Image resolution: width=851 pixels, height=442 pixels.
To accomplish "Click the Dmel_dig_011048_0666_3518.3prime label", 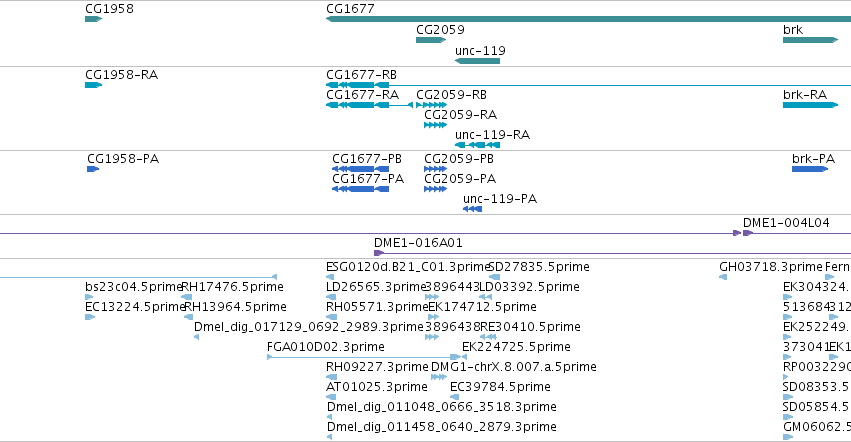I will (441, 408).
